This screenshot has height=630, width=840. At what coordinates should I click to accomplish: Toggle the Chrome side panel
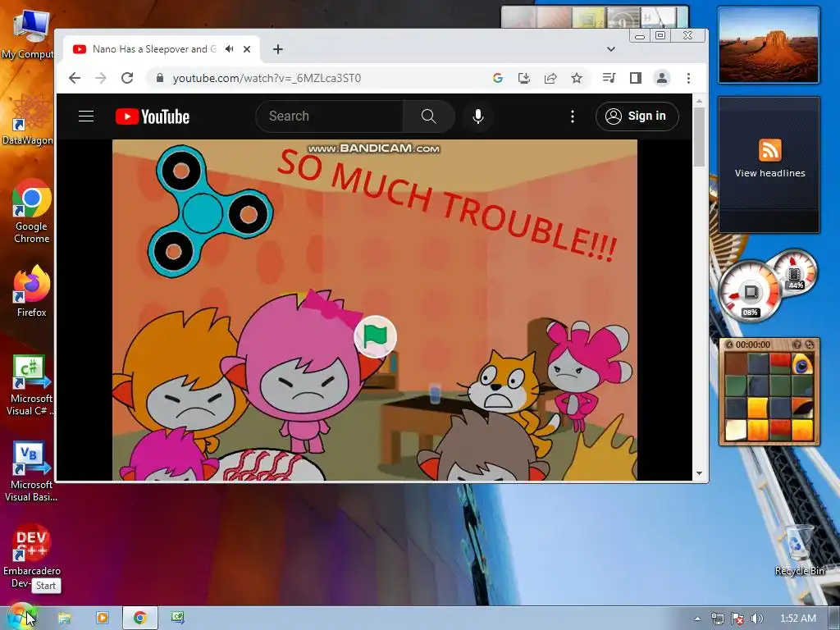[x=636, y=78]
